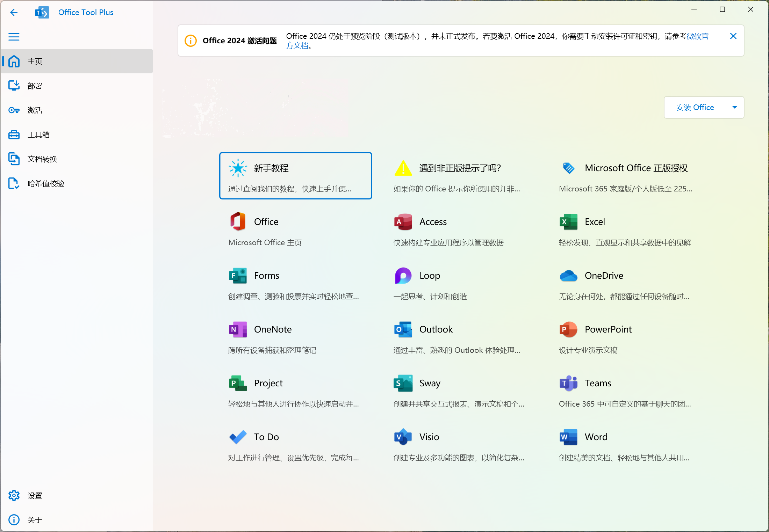Click the Project title text
Viewport: 769px width, 532px height.
tap(268, 383)
